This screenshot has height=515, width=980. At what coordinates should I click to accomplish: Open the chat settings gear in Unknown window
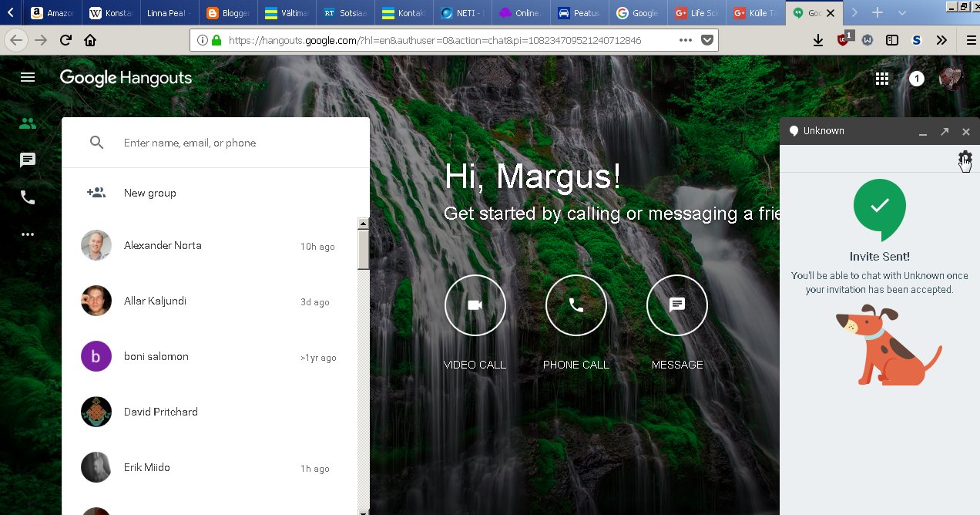point(965,158)
